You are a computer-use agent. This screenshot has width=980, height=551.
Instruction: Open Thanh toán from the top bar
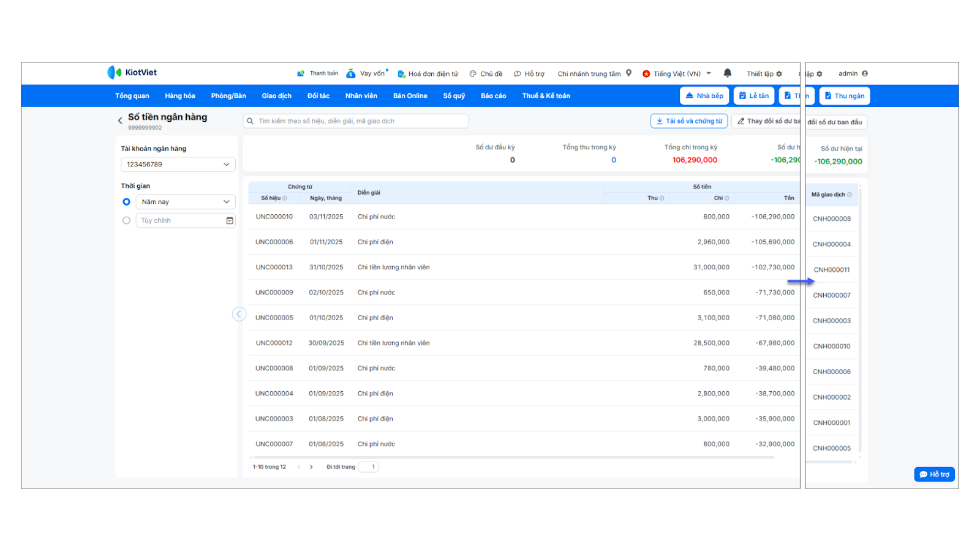coord(318,73)
